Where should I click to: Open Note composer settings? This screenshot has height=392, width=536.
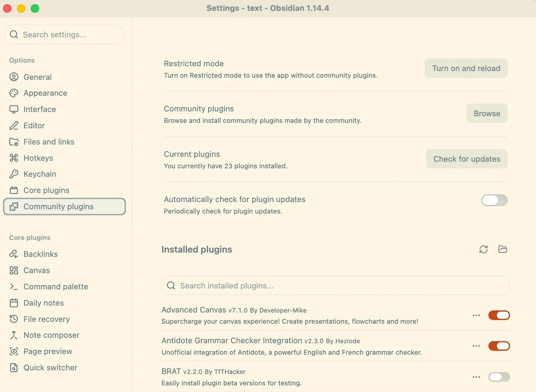point(64,335)
